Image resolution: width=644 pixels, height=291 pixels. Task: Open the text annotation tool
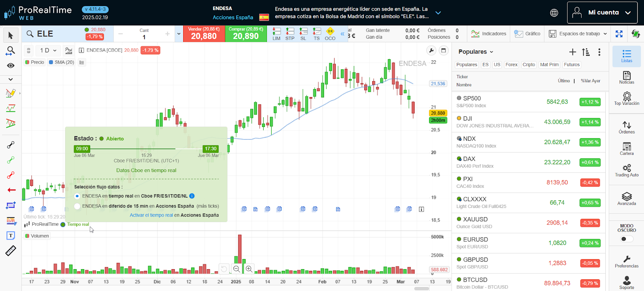pos(11,235)
